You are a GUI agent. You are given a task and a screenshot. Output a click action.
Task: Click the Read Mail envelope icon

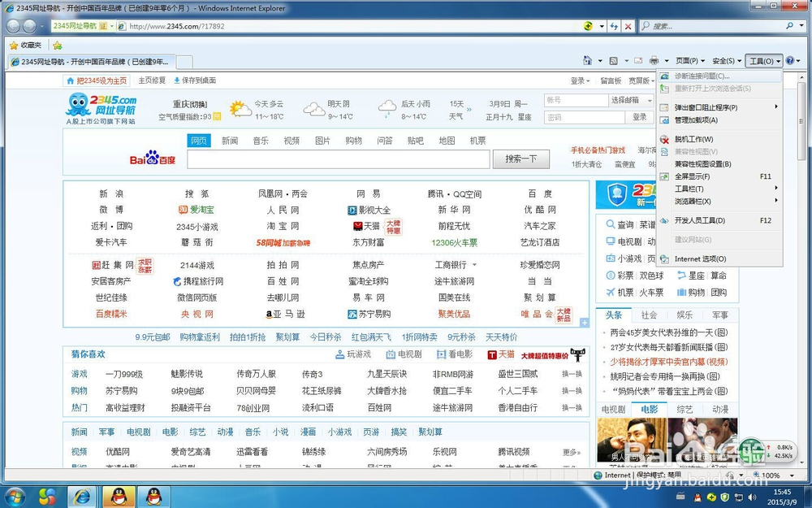click(638, 61)
